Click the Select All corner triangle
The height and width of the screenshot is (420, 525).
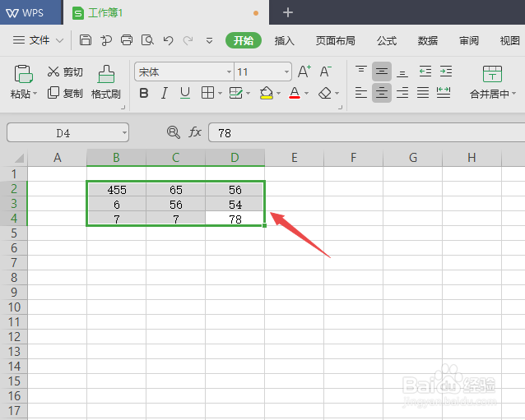tap(19, 158)
